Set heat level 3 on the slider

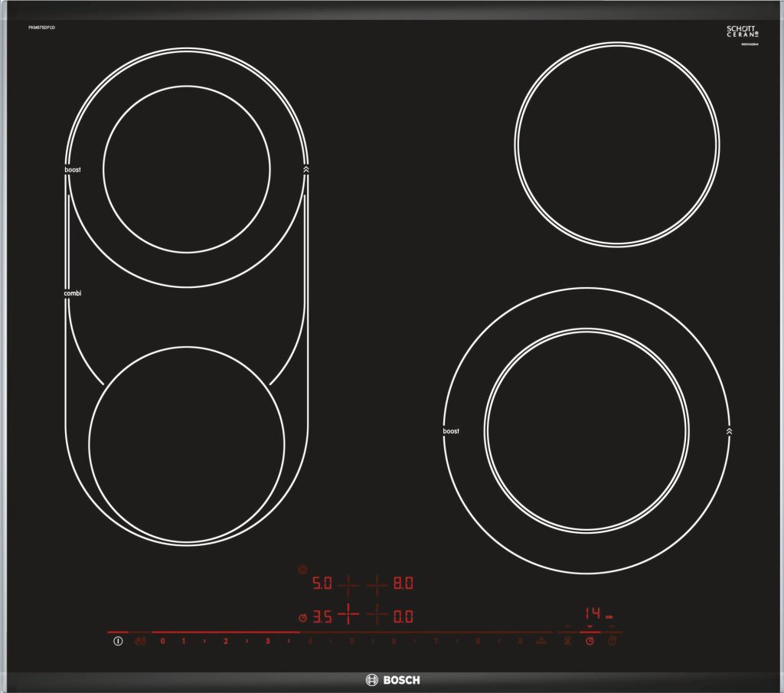tap(267, 641)
